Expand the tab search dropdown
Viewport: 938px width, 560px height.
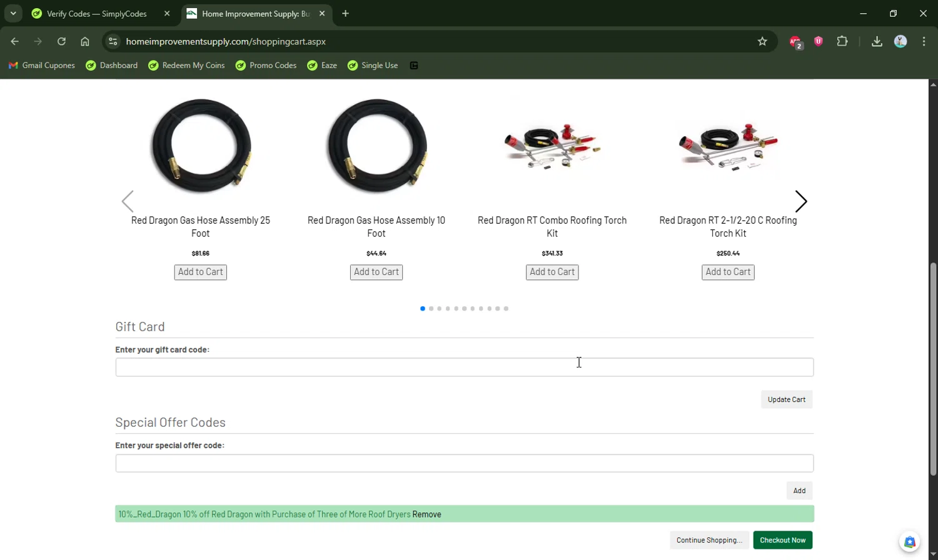click(13, 13)
